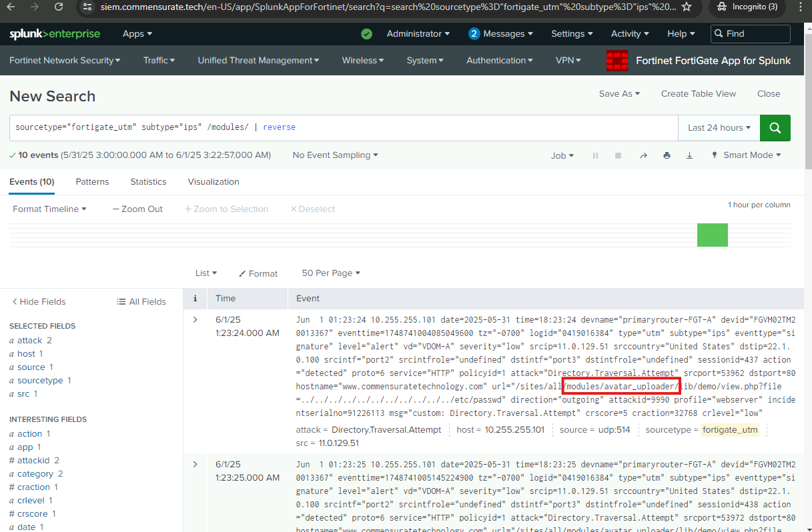812x532 pixels.
Task: Stop the search job
Action: (618, 155)
